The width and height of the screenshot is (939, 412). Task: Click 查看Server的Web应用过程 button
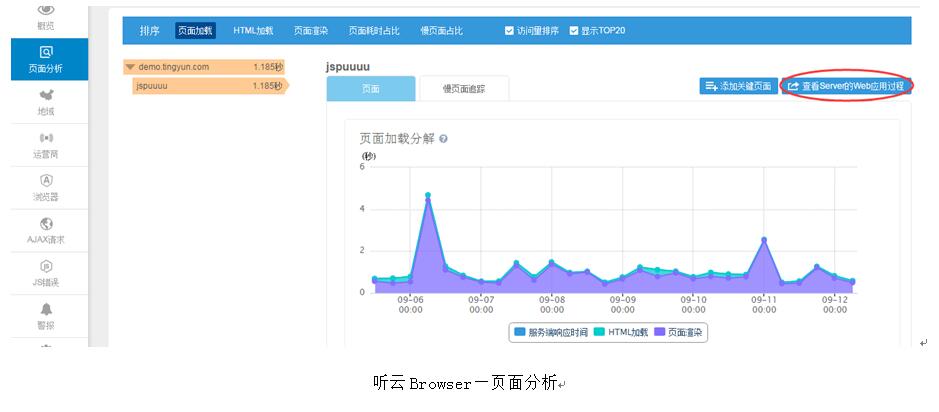tap(847, 86)
